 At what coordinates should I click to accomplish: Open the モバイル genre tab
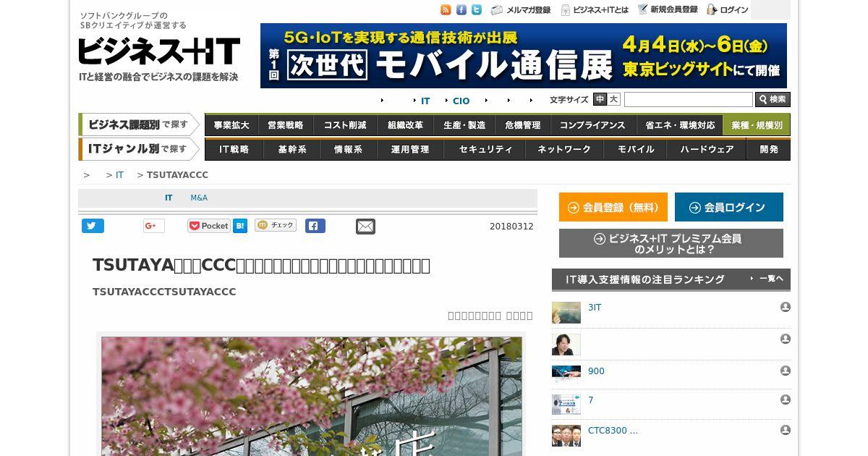click(636, 149)
